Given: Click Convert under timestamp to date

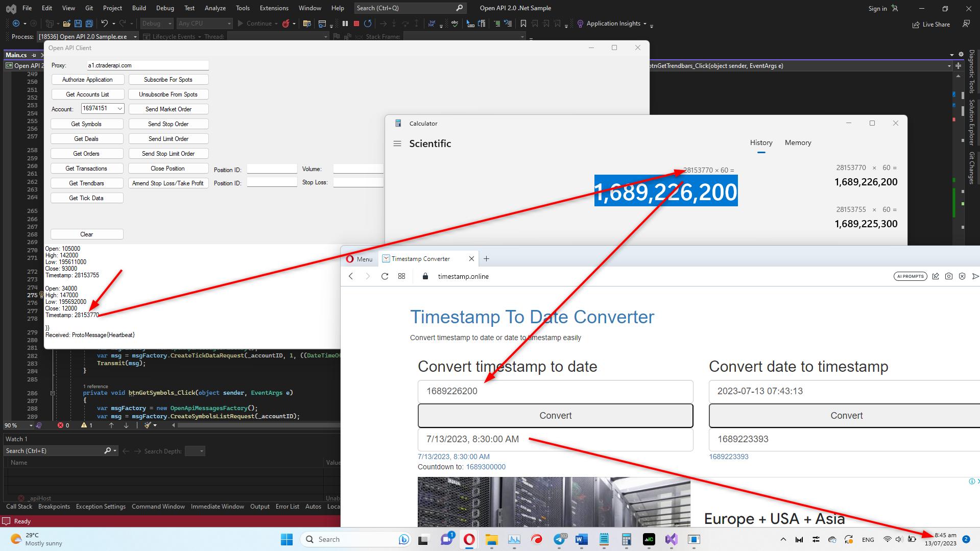Looking at the screenshot, I should tap(555, 416).
